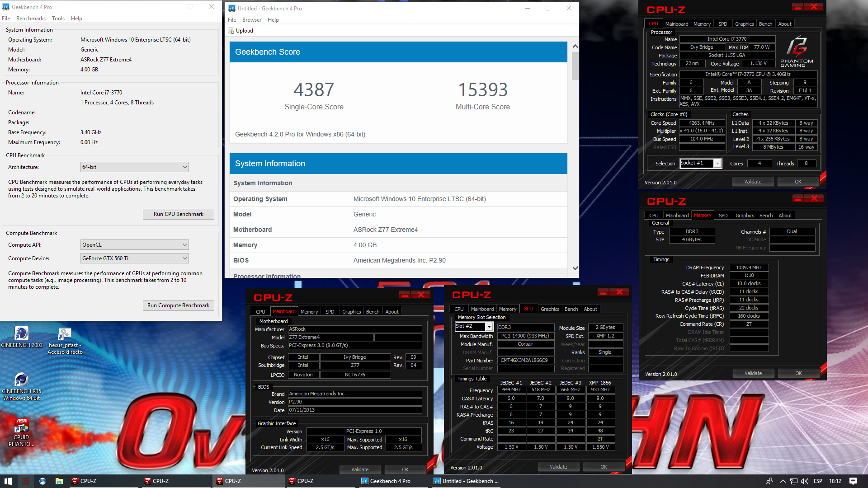Image resolution: width=868 pixels, height=488 pixels.
Task: Switch to first CPU-Z taskbar button
Action: click(x=104, y=481)
